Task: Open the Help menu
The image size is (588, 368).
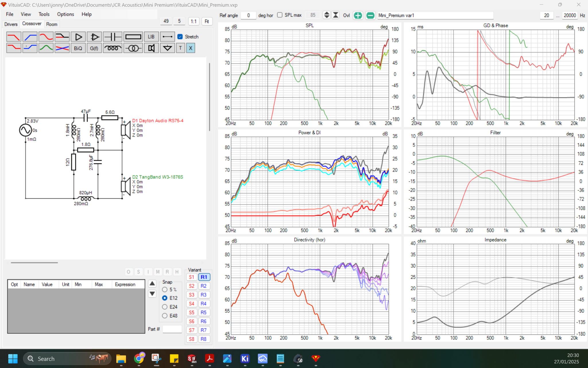Action: [x=86, y=14]
